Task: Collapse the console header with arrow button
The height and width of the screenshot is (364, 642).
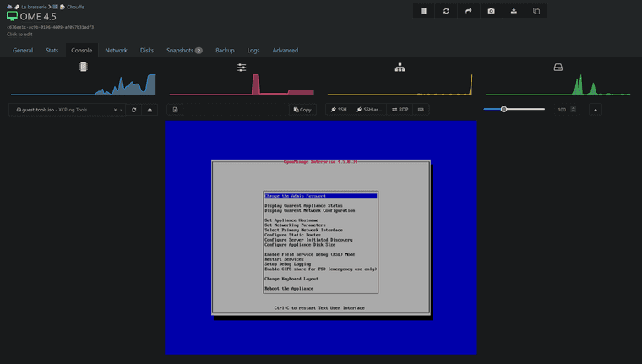Action: click(x=595, y=110)
